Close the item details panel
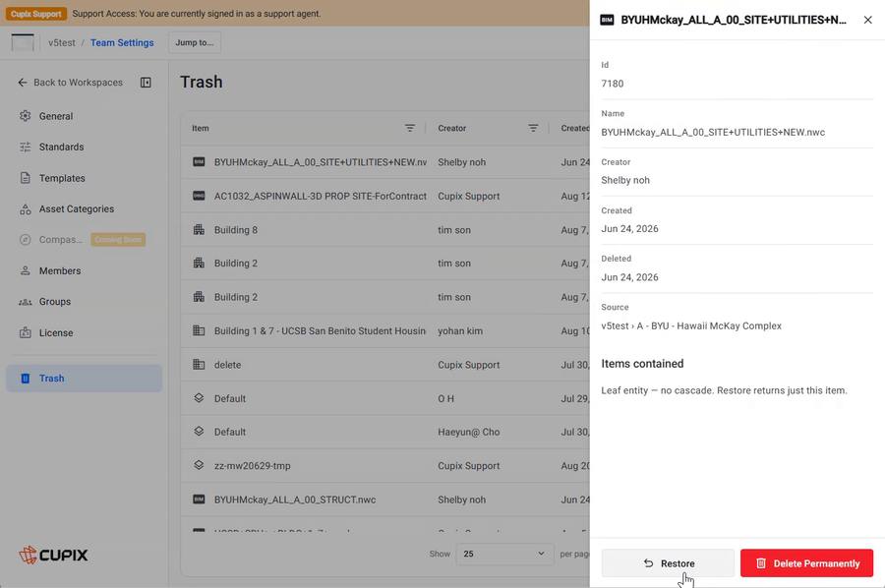 (x=867, y=20)
